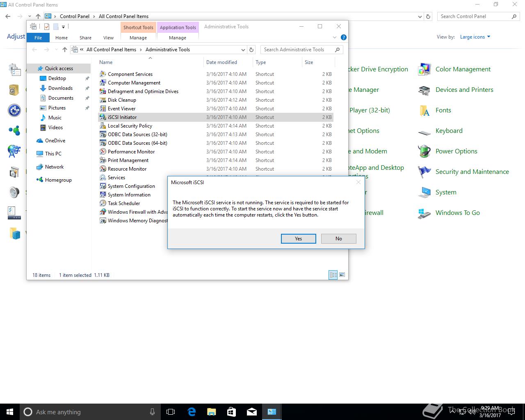Select Defragment and Optimize Drives icon
The width and height of the screenshot is (525, 420).
(103, 91)
